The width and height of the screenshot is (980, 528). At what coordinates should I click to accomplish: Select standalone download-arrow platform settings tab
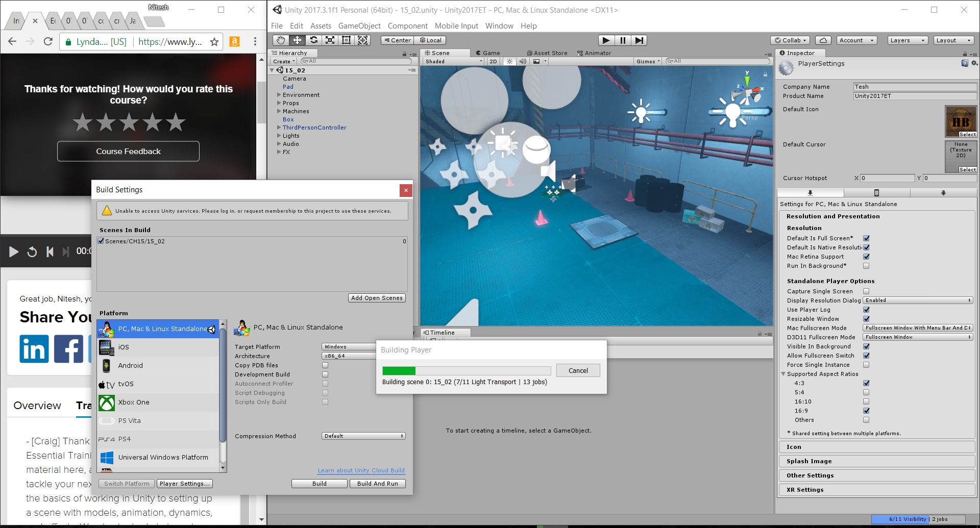[810, 193]
